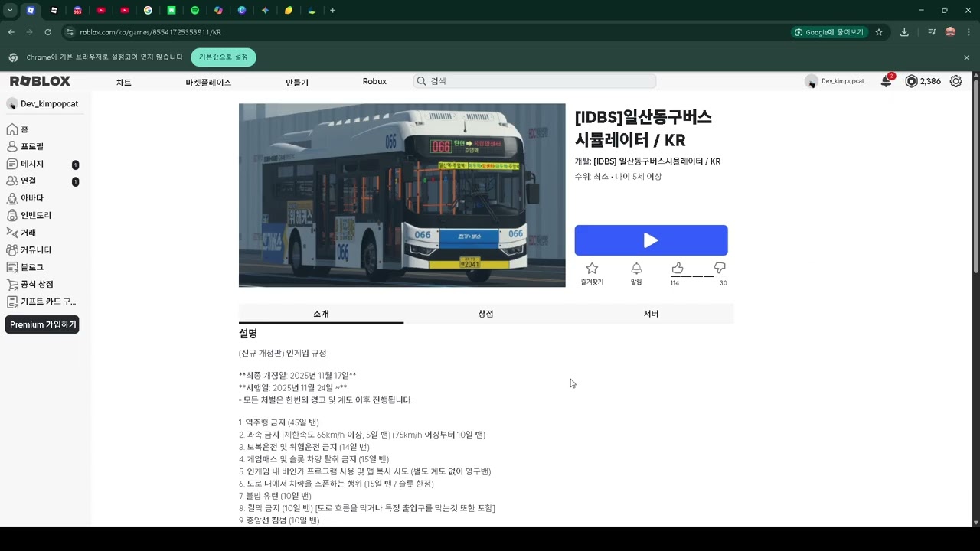
Task: Like the game with thumbs up
Action: [x=677, y=268]
